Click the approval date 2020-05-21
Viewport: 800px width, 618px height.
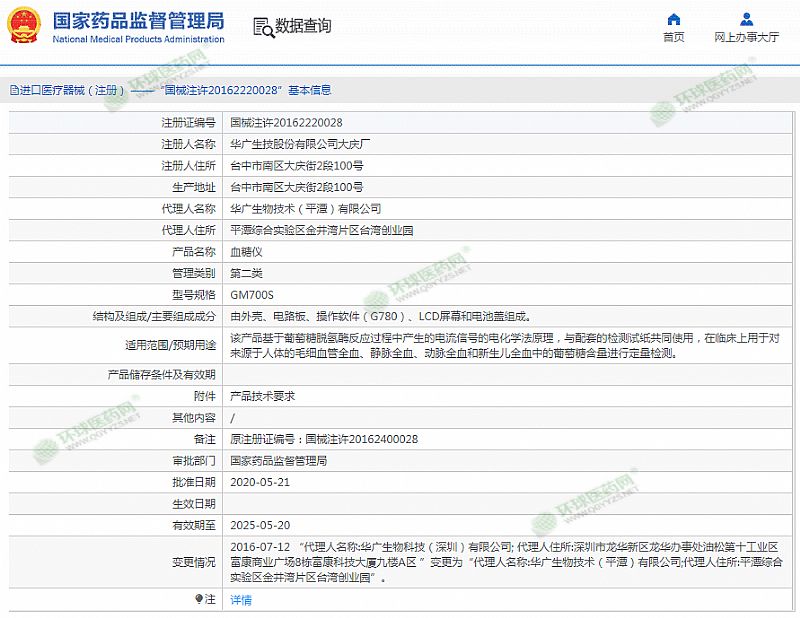click(259, 481)
